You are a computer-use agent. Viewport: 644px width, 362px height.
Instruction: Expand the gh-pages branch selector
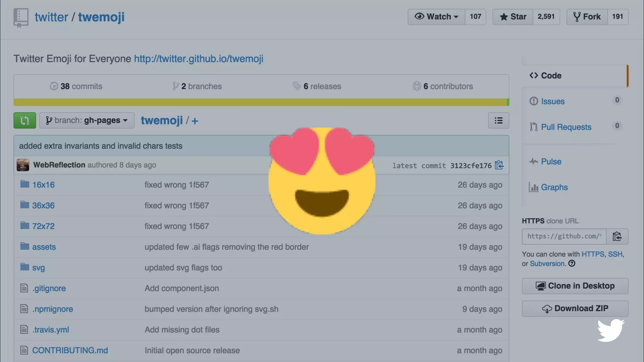pos(87,120)
